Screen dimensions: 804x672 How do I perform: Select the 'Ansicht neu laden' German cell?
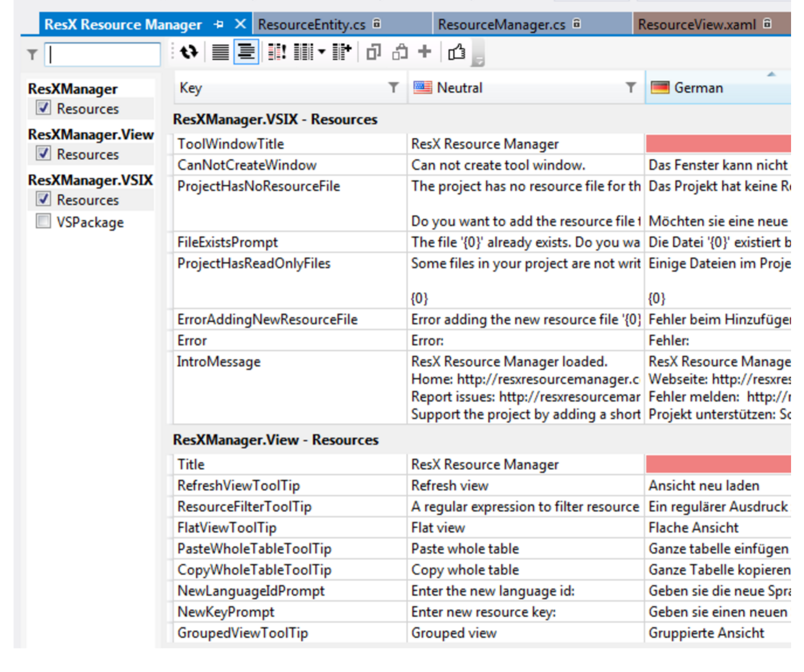(x=718, y=485)
